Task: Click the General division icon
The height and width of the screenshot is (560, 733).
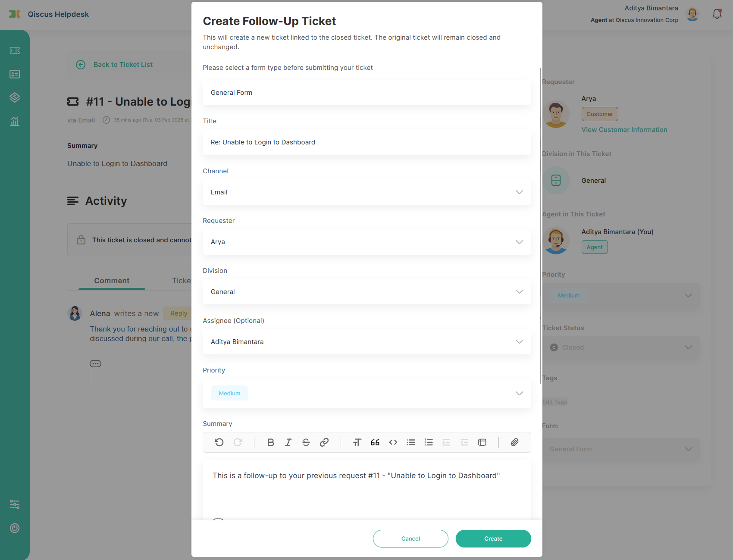Action: point(556,180)
